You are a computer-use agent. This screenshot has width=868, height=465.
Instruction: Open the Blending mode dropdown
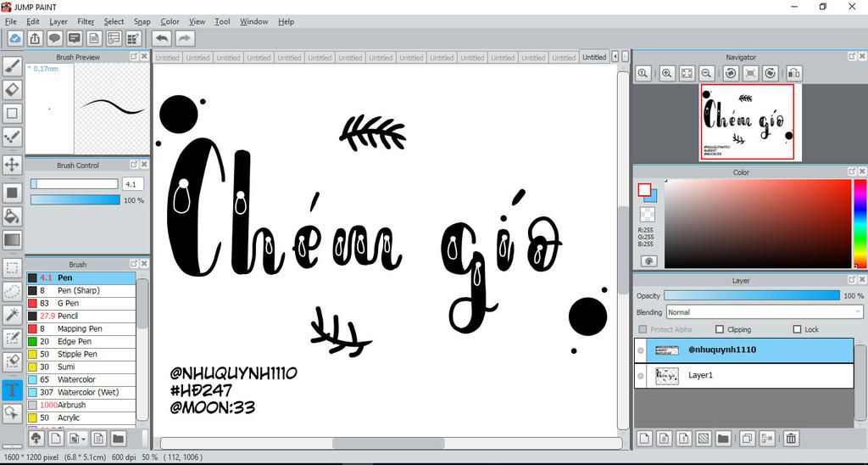765,312
